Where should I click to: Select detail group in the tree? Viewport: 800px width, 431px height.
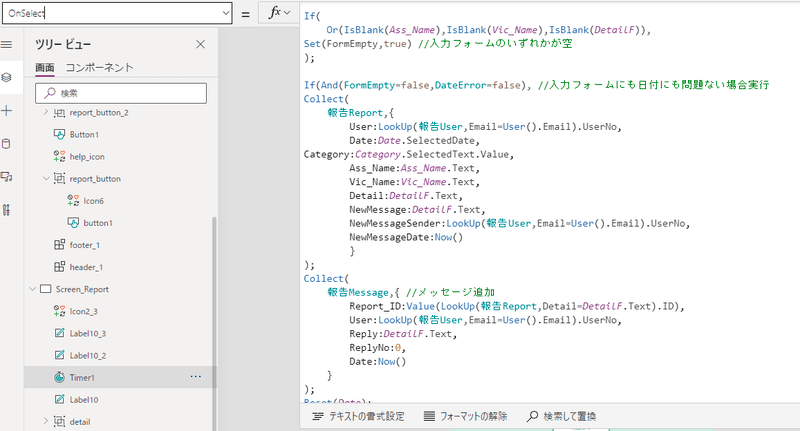[80, 422]
